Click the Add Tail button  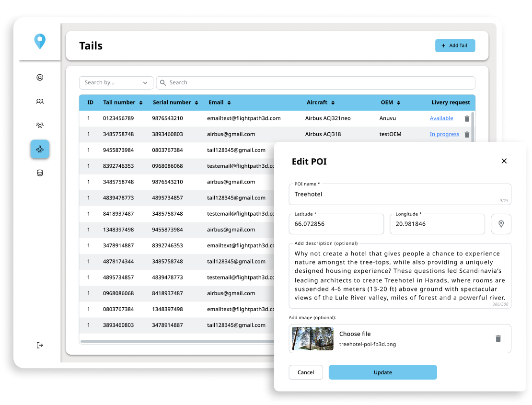coord(455,46)
